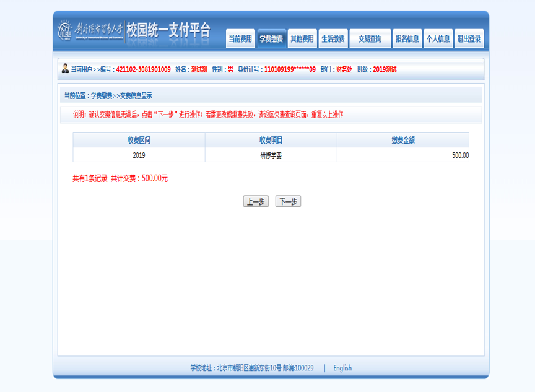Click the ID number 110109199******09
This screenshot has height=392, width=535.
(x=290, y=69)
